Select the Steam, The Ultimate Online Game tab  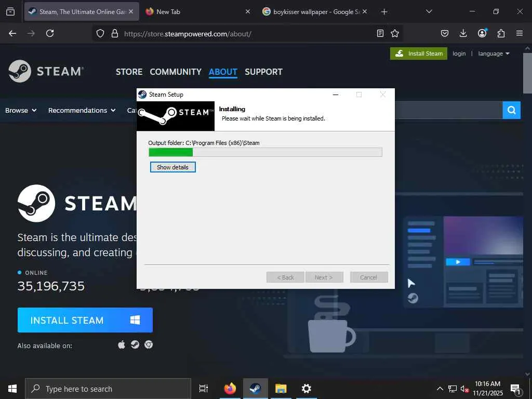(82, 11)
